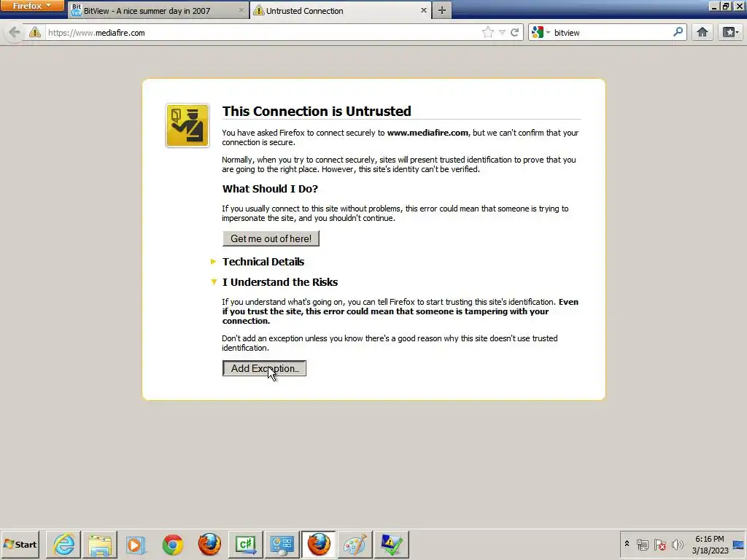Open the Windows Start menu
This screenshot has height=560, width=747.
(20, 544)
